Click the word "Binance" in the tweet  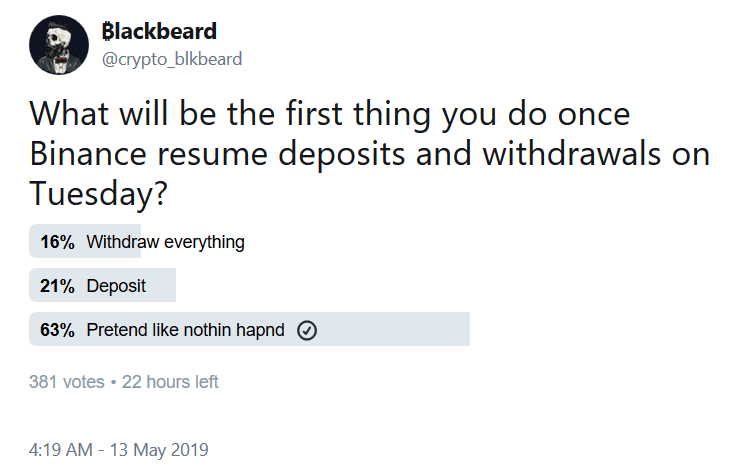88,154
